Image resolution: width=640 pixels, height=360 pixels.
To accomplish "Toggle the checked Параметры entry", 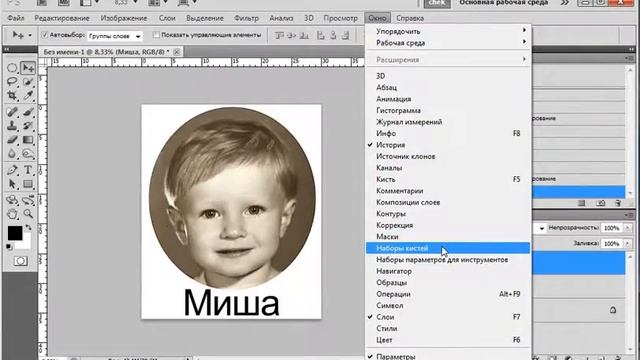I will (448, 356).
